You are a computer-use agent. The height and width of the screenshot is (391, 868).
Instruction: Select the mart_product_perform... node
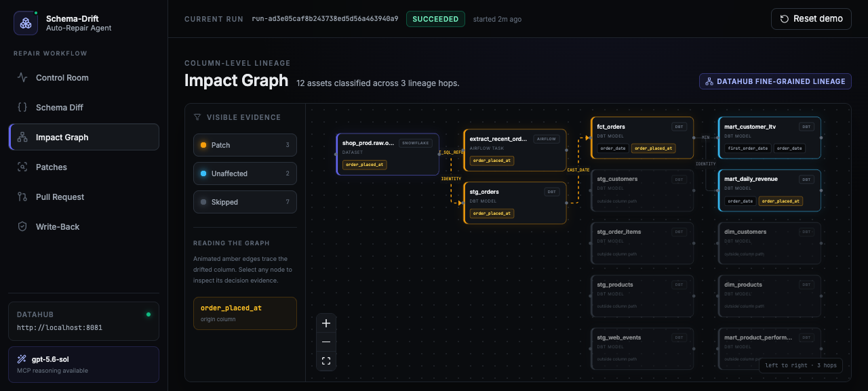coord(770,349)
